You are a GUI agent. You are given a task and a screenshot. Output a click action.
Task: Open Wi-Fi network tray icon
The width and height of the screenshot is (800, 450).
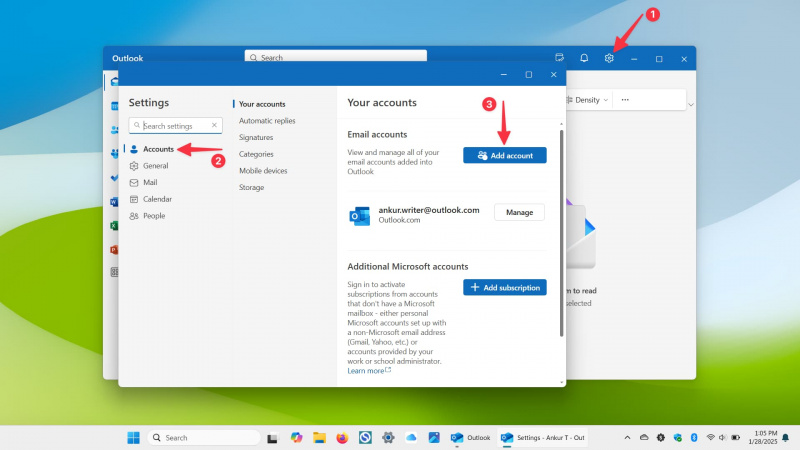[x=710, y=437]
